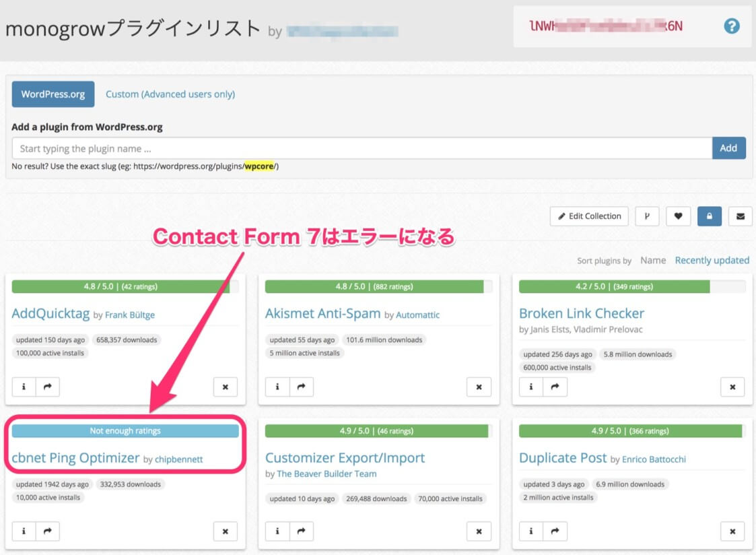Click the share arrow for Customizer Export/Import
756x555 pixels.
click(x=302, y=531)
